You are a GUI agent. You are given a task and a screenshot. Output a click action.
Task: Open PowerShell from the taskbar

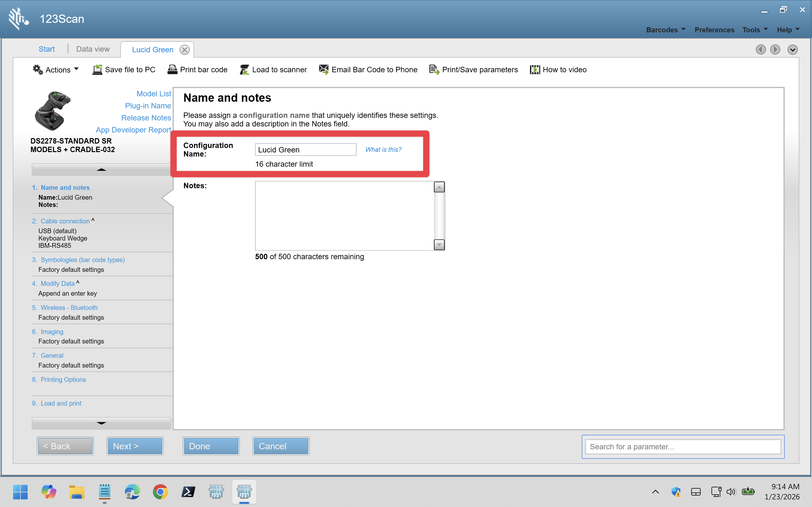(x=188, y=491)
